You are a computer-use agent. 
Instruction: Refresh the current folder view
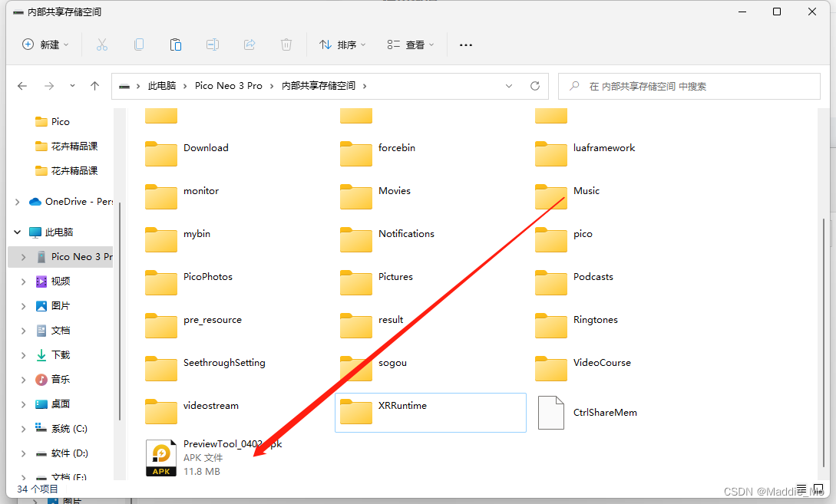535,86
